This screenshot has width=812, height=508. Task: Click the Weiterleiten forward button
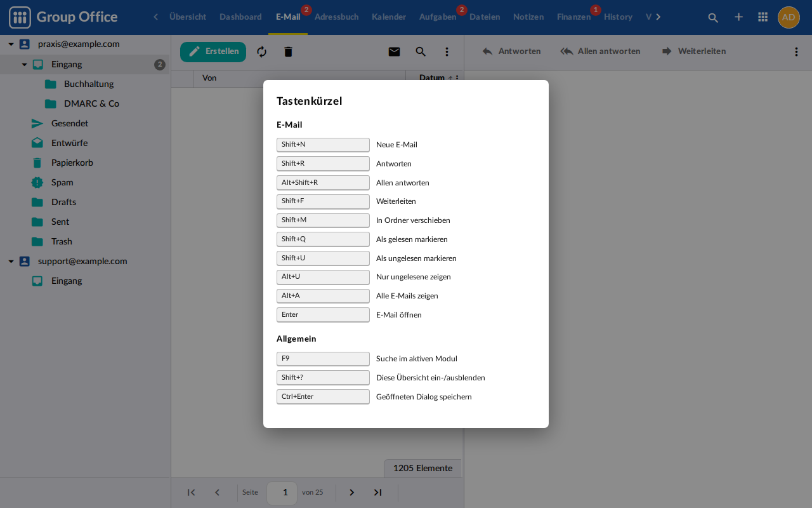coord(693,51)
